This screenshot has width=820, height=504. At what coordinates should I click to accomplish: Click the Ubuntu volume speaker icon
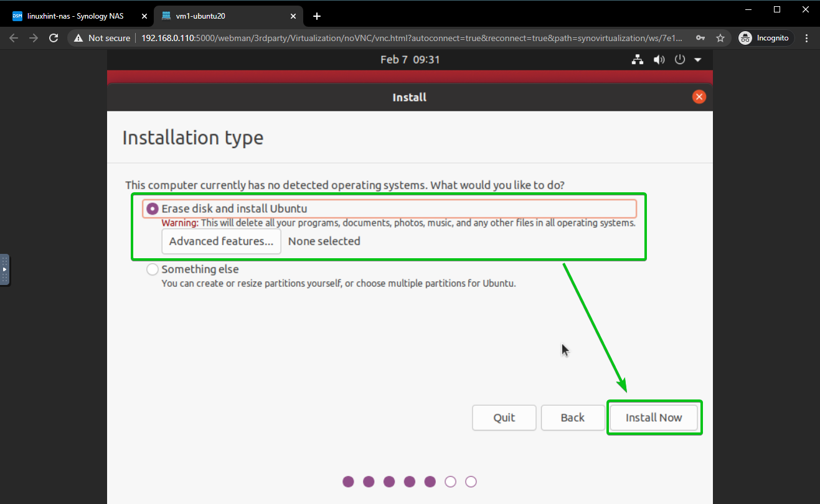[x=659, y=60]
